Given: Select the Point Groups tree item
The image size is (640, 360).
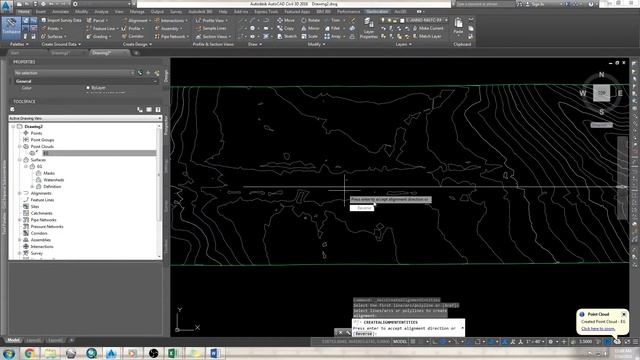Looking at the screenshot, I should pos(42,140).
